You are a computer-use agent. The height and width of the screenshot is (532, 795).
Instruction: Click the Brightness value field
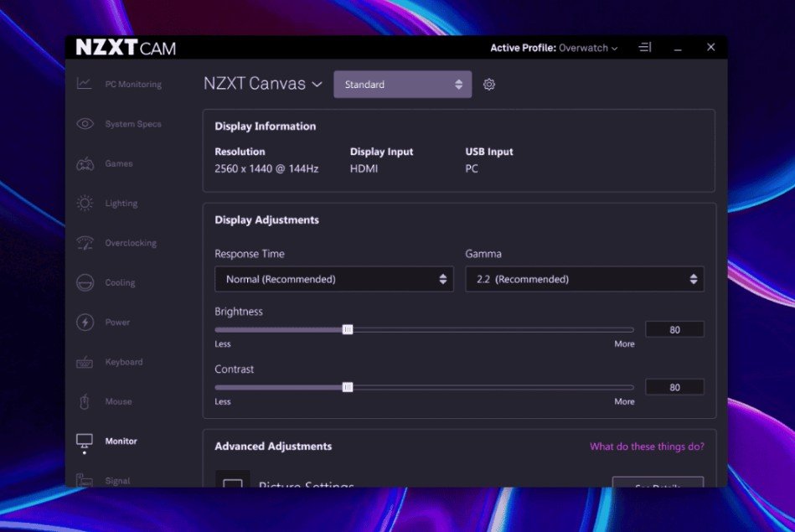click(x=674, y=329)
